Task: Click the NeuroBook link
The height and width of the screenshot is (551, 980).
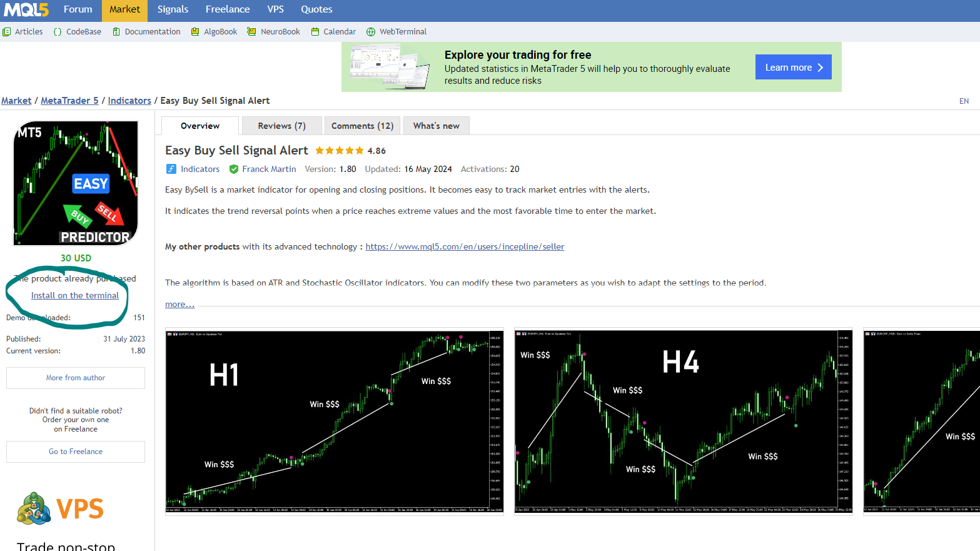Action: point(280,32)
